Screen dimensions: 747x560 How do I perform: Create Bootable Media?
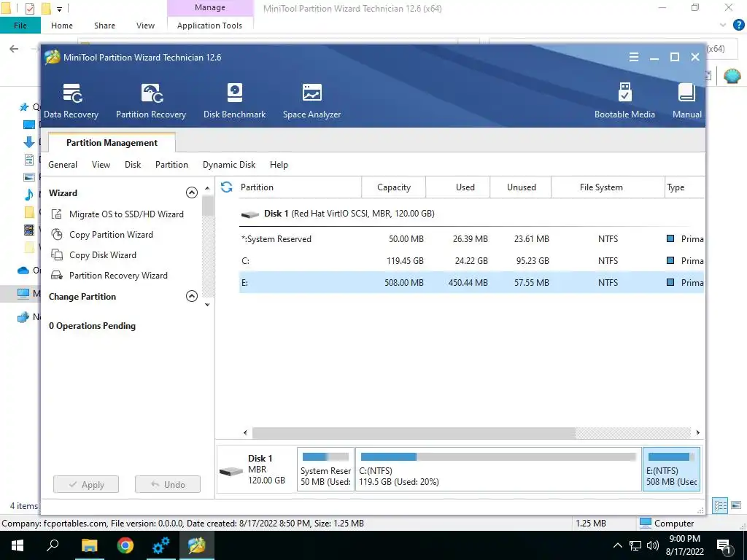point(624,101)
